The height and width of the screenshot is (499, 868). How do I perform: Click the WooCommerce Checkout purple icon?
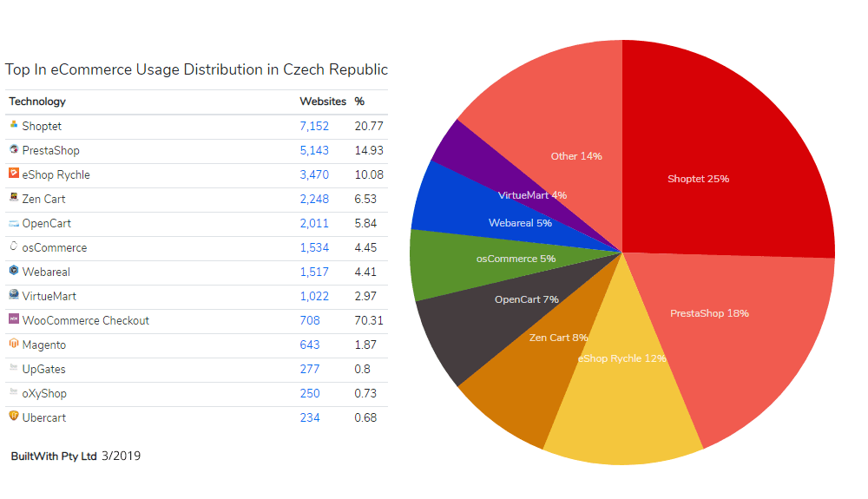point(14,319)
